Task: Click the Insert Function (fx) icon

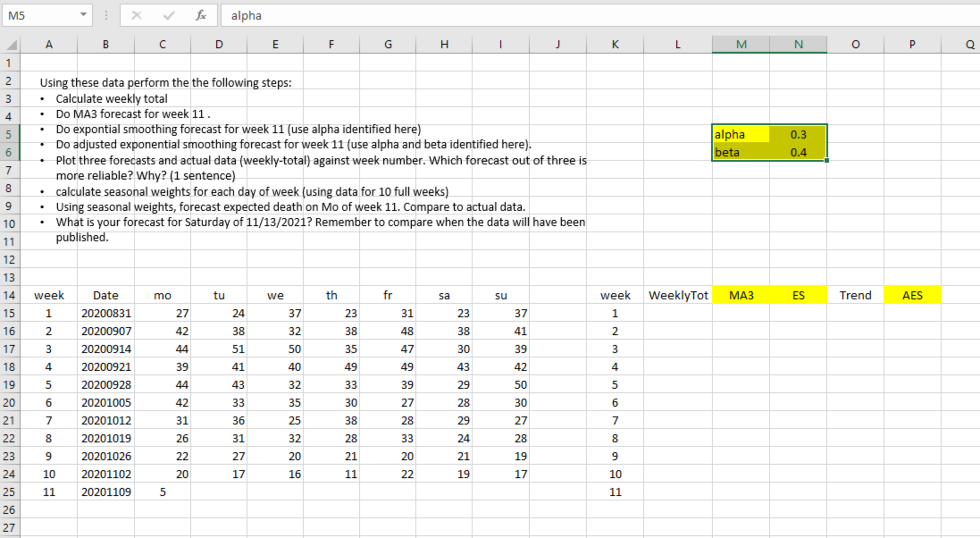Action: [x=201, y=15]
